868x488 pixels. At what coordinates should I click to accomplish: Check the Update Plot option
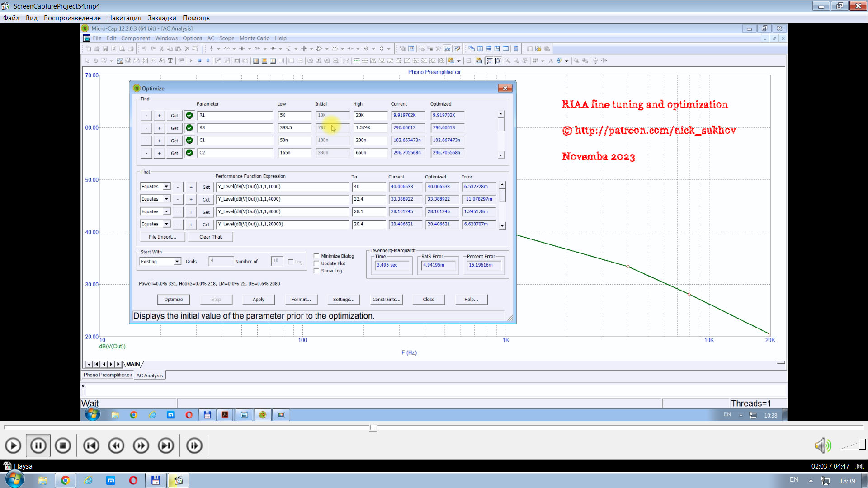pyautogui.click(x=316, y=263)
